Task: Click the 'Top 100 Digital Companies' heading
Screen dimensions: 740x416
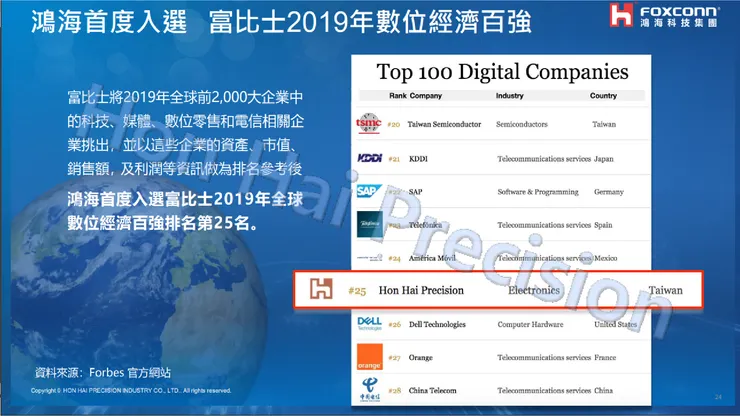Action: (x=502, y=72)
